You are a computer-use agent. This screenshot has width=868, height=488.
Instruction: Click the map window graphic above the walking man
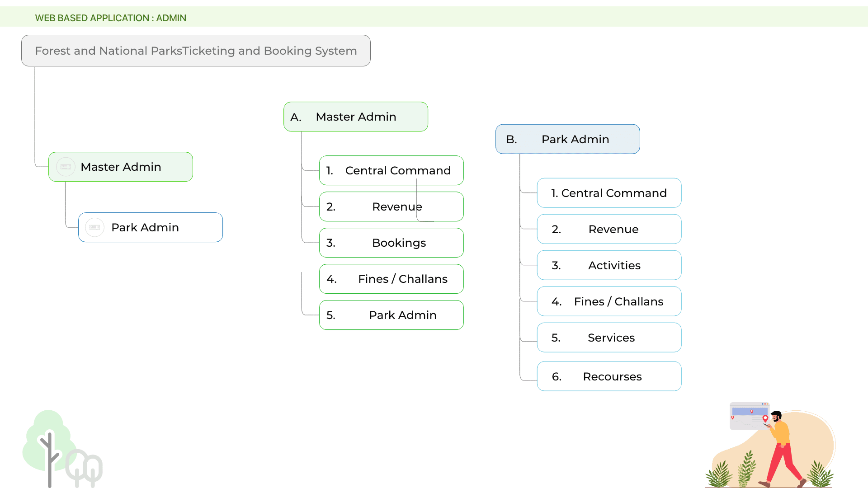[x=748, y=416]
